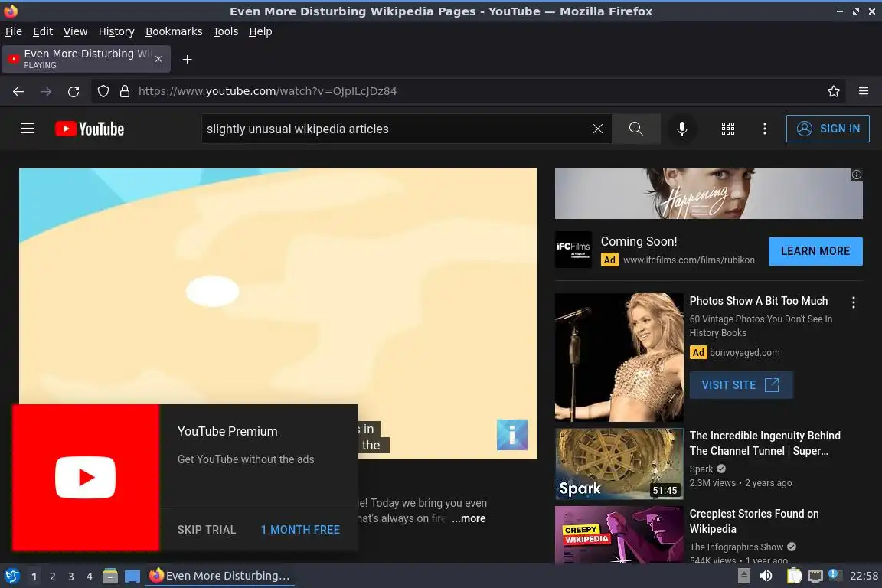Click the YouTube Premium red logo
Screen dimensions: 882x588
[86, 477]
